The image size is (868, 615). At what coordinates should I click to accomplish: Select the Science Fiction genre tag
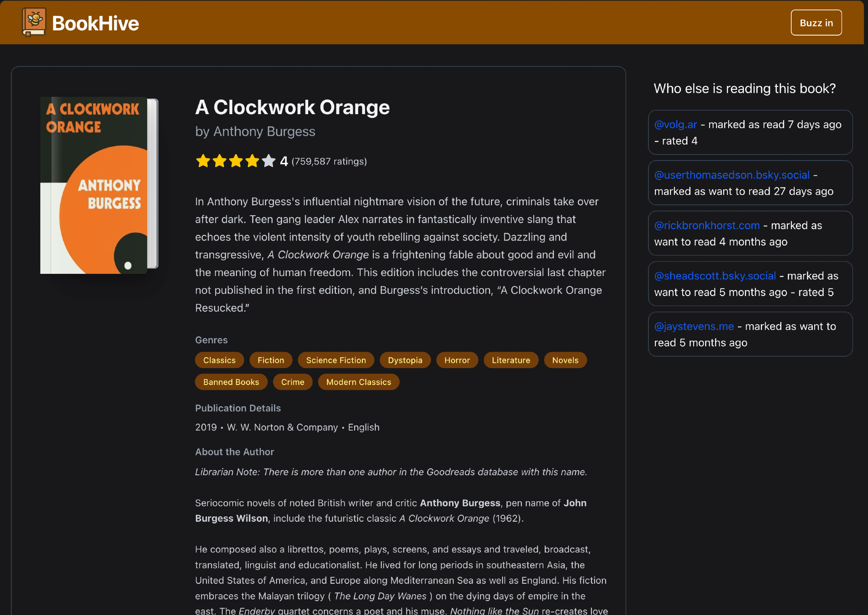click(x=336, y=360)
